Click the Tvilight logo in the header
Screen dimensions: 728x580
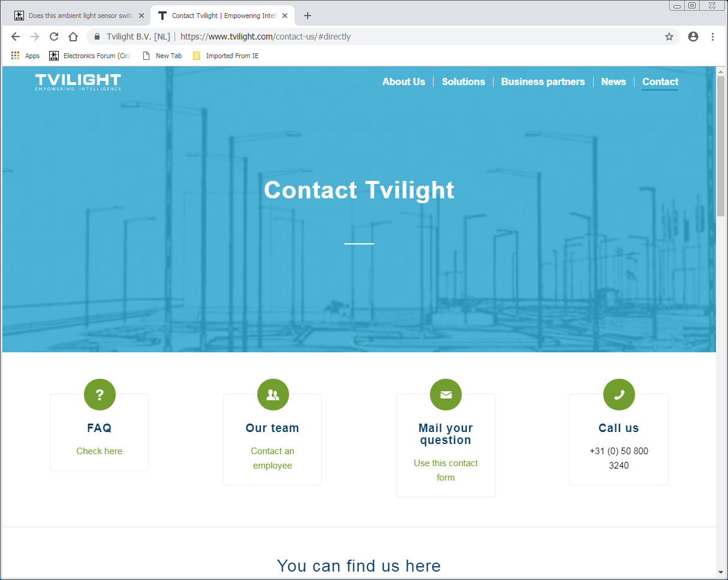[78, 82]
